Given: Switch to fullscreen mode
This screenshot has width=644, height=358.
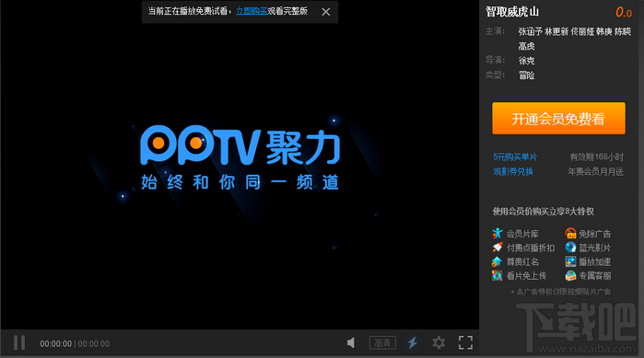Looking at the screenshot, I should (465, 343).
